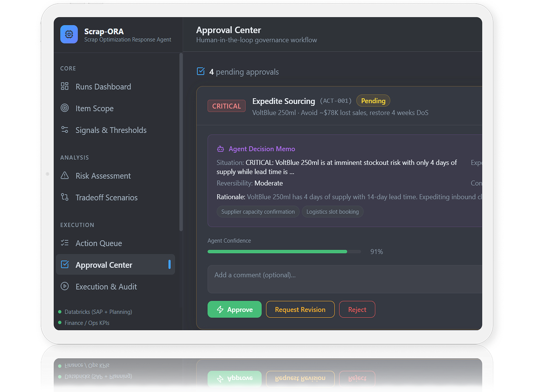Screen dimensions: 537x392
Task: Click the Runs Dashboard grid icon
Action: click(x=65, y=86)
